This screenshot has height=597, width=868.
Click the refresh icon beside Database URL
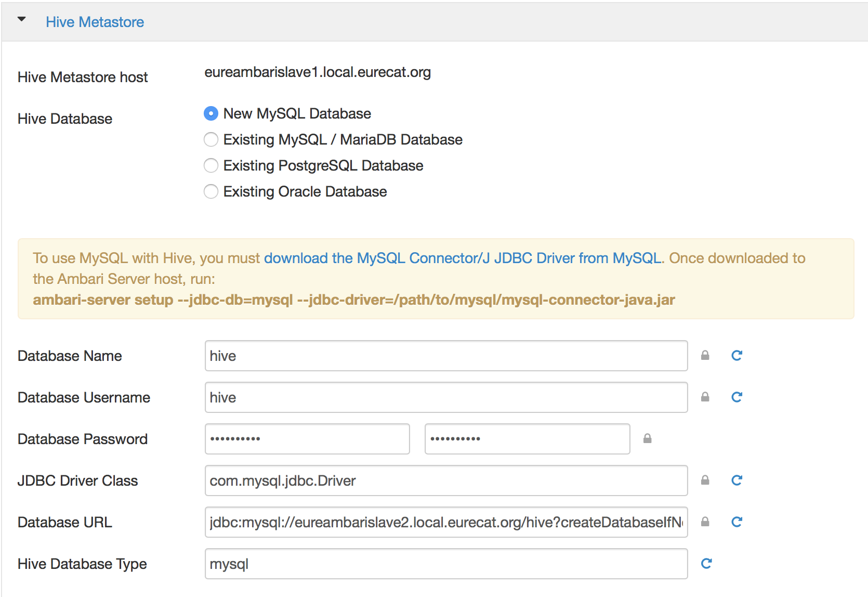pyautogui.click(x=736, y=522)
